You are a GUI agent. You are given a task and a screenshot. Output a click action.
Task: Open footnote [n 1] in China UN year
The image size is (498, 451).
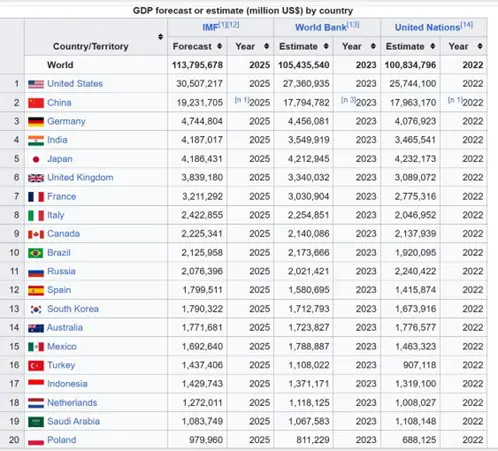click(x=455, y=100)
